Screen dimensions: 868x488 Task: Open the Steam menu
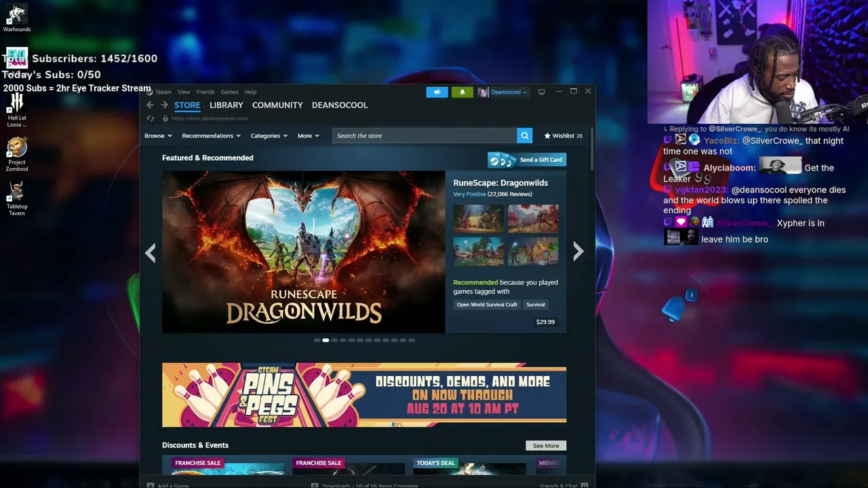163,92
